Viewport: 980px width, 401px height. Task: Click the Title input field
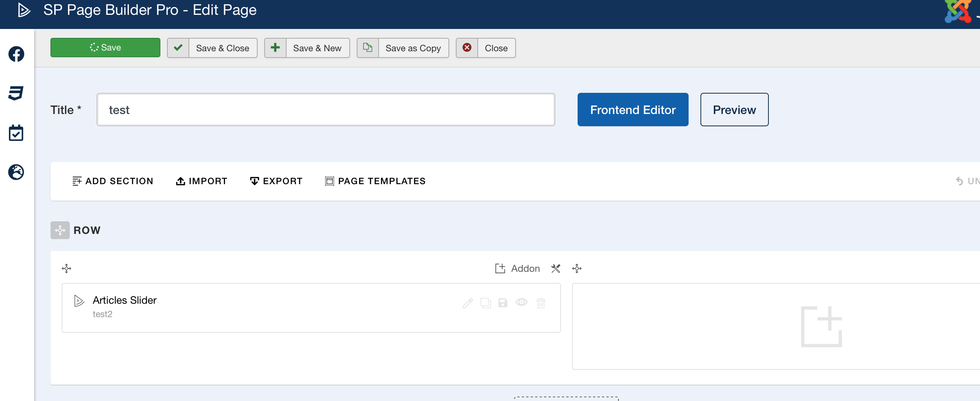[326, 110]
